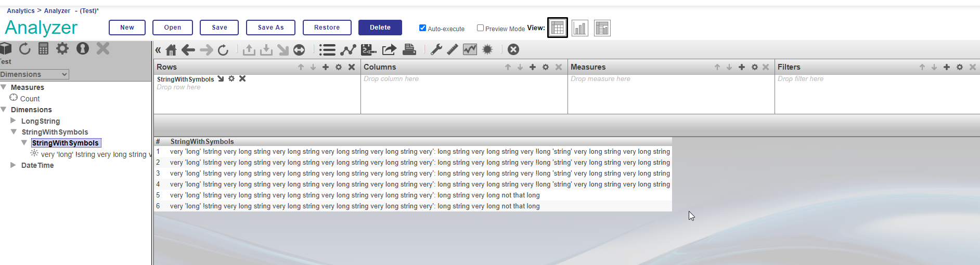Click the Analytics breadcrumb link

(x=21, y=10)
